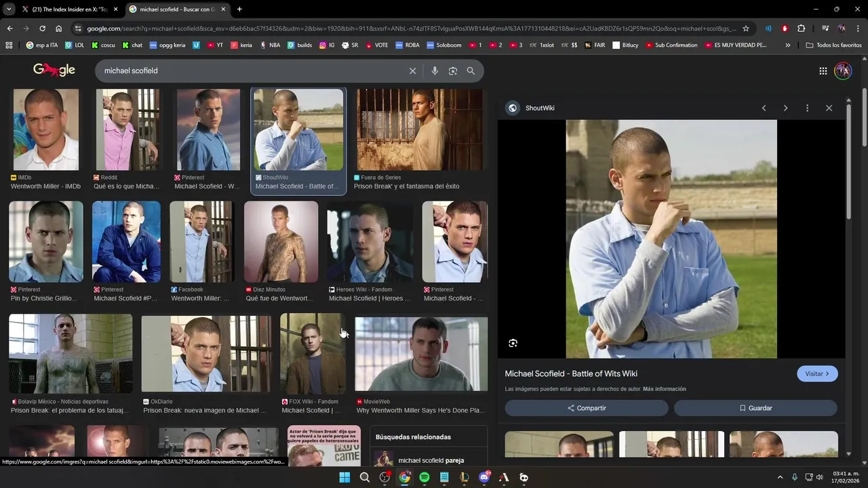
Task: Clear the search box with the X icon
Action: [412, 70]
